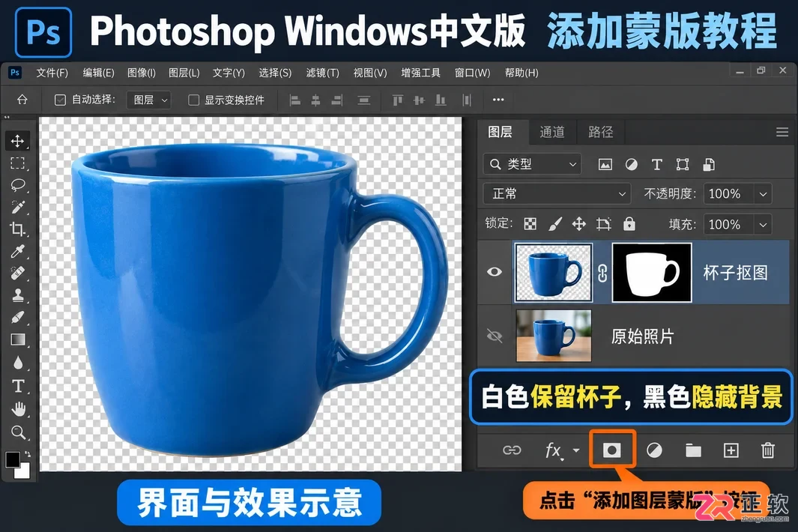The width and height of the screenshot is (798, 532).
Task: Open the 编辑(E) menu
Action: point(99,73)
